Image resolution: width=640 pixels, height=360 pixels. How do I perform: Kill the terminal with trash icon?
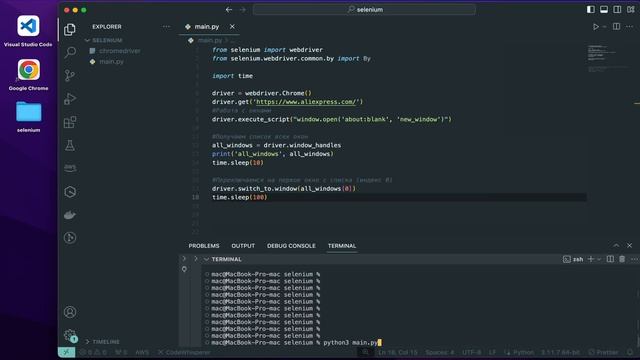tap(622, 259)
